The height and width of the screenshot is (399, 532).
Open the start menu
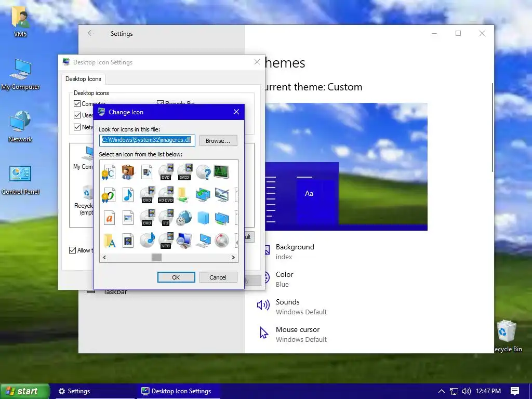24,391
